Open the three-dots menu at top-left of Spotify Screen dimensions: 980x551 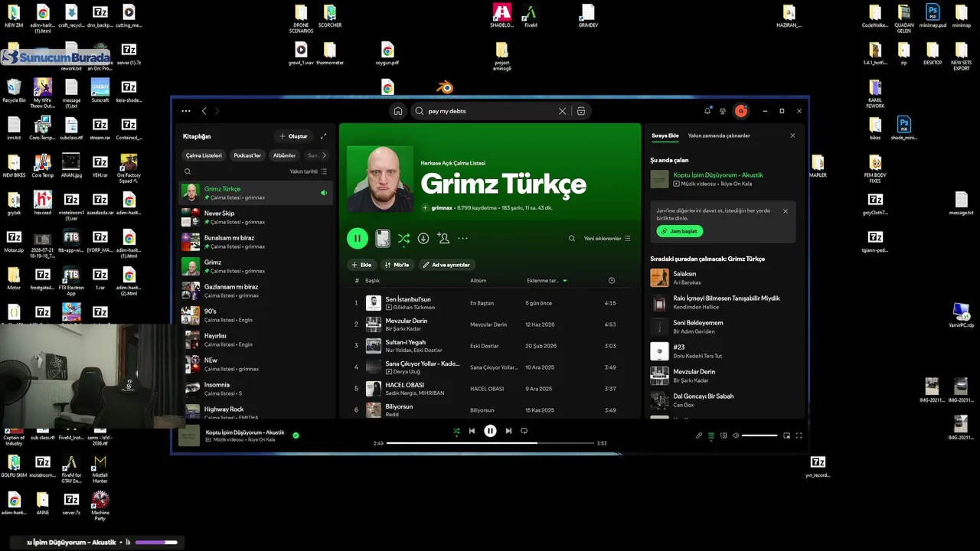tap(186, 111)
